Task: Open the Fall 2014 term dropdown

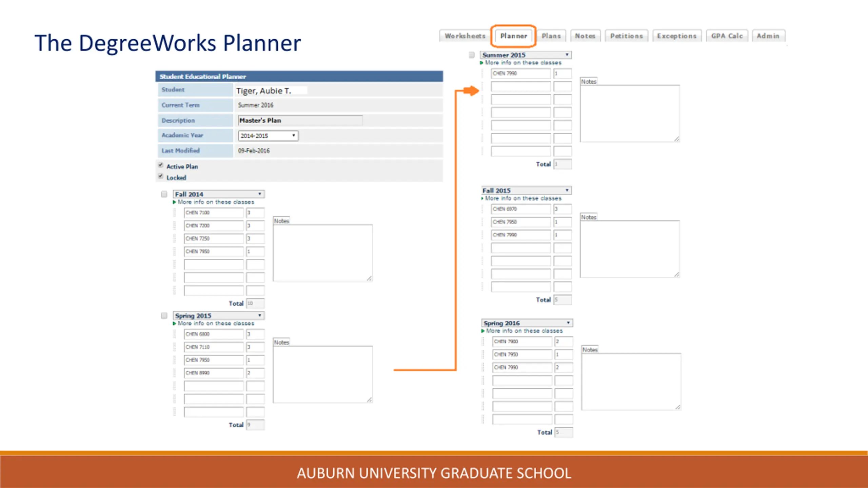Action: click(219, 194)
